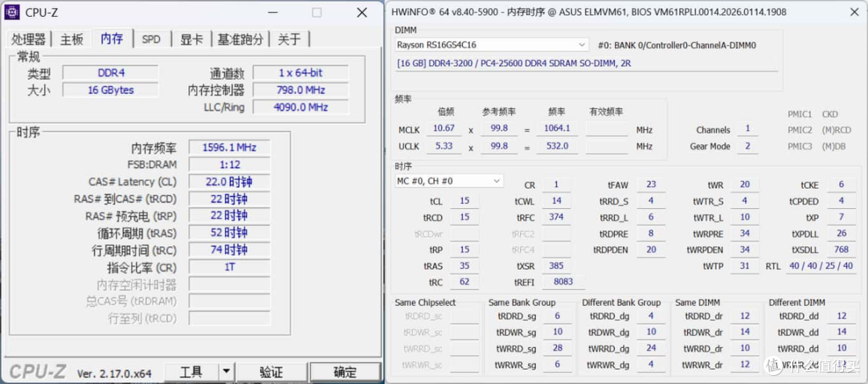Click the CPU-Z app icon in title bar
This screenshot has width=868, height=384.
click(x=12, y=11)
